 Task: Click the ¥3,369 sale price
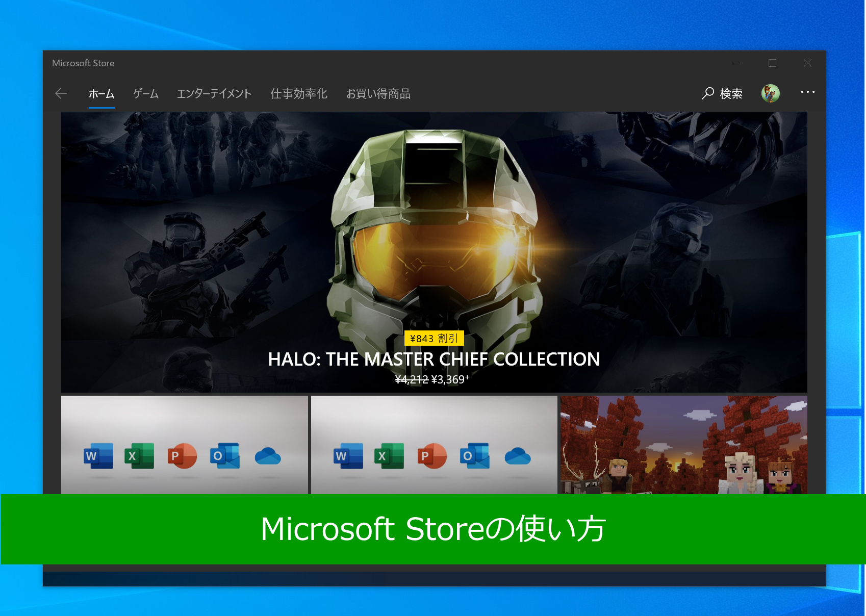pyautogui.click(x=450, y=380)
